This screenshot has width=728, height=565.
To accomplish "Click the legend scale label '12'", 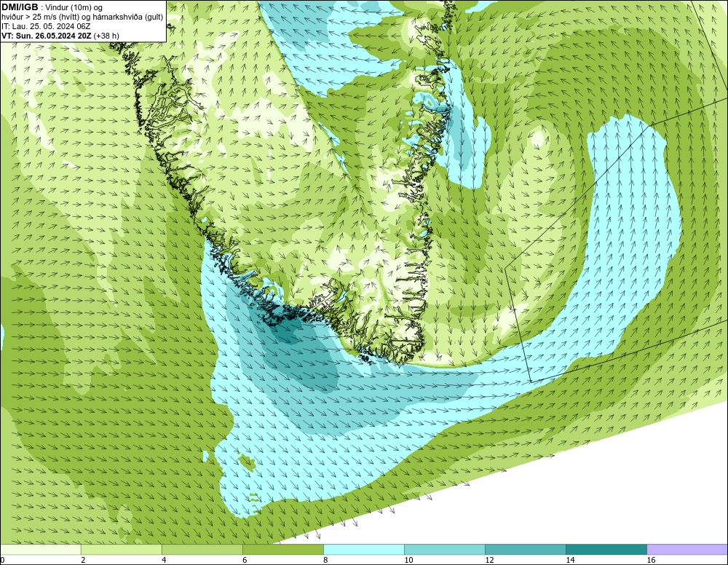I will pos(489,560).
